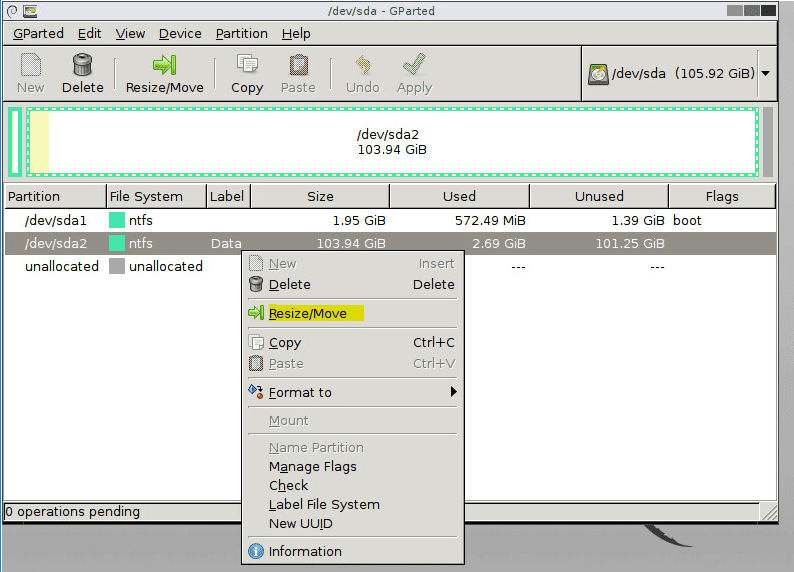
Task: Click the Size column header
Action: pyautogui.click(x=320, y=196)
